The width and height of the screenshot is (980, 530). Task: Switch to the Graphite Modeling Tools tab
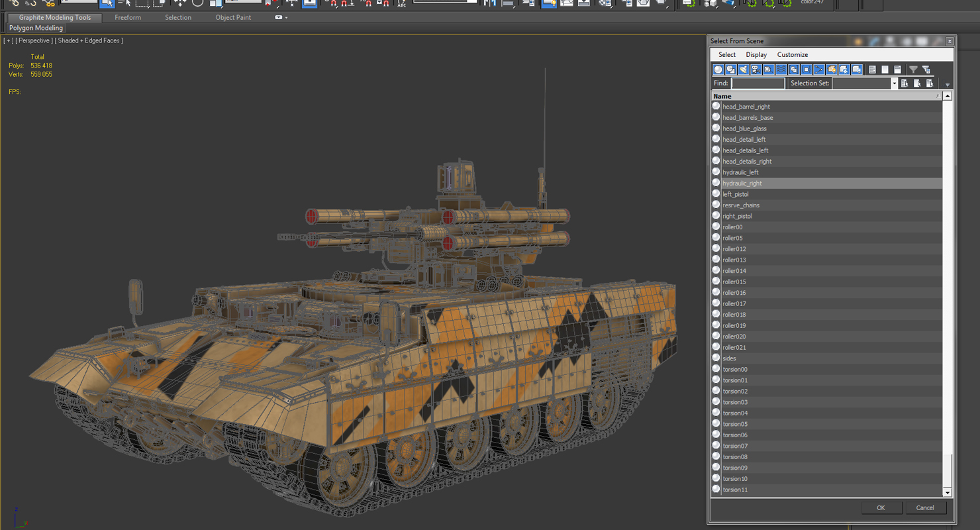[x=55, y=18]
